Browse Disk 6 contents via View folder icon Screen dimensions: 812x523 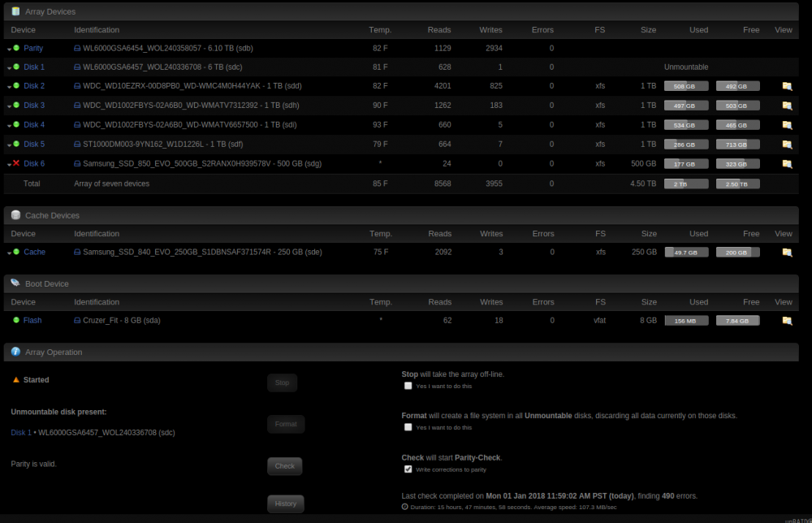click(x=787, y=163)
